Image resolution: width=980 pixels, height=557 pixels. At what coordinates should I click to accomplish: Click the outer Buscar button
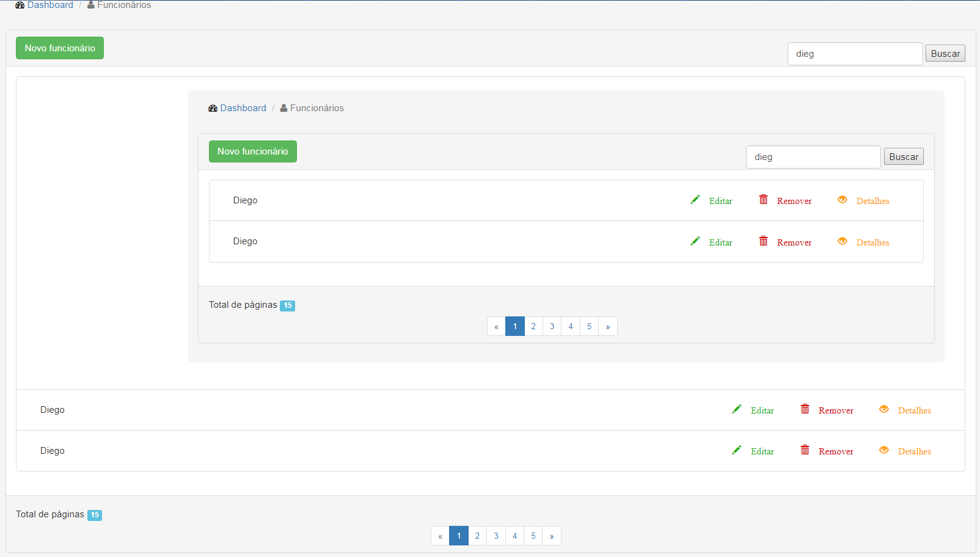[x=945, y=54]
